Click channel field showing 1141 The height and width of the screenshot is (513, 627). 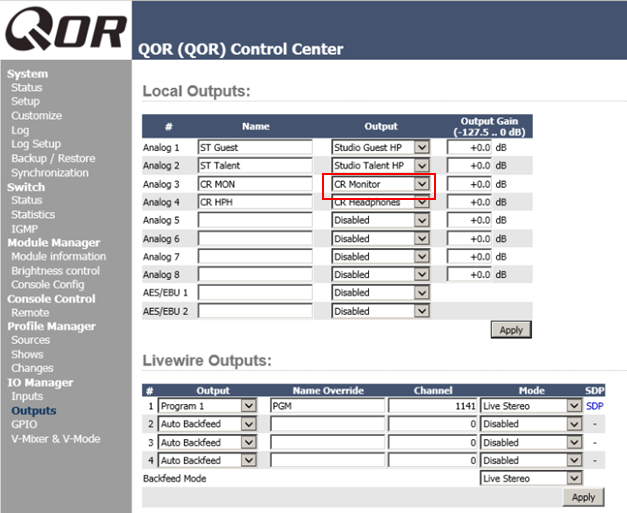coord(433,406)
